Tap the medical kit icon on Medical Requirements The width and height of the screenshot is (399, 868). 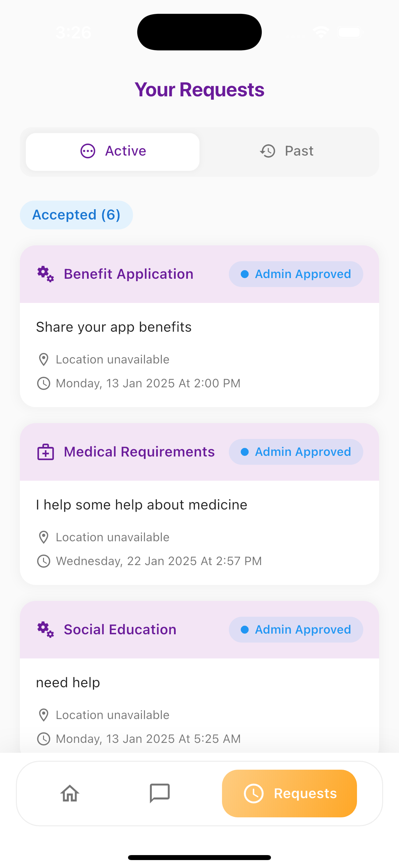[45, 452]
